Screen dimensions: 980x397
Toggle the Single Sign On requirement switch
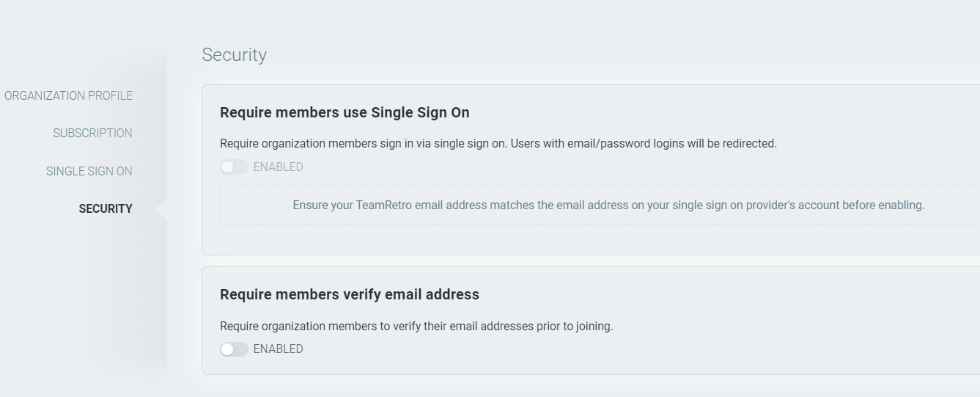tap(234, 167)
